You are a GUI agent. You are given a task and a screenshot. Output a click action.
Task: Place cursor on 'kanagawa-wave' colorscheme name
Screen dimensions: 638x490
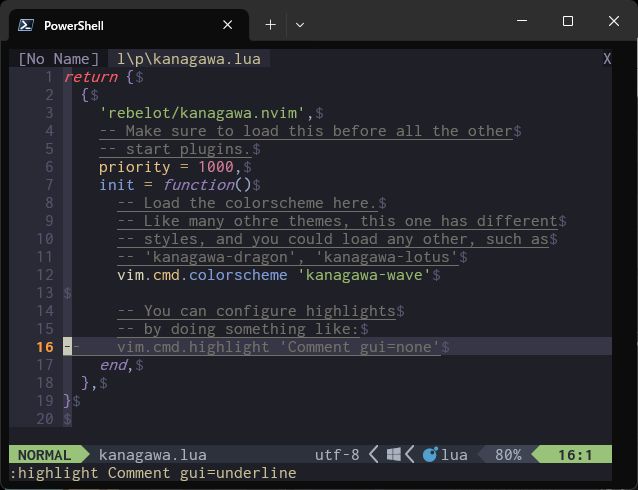[x=363, y=275]
